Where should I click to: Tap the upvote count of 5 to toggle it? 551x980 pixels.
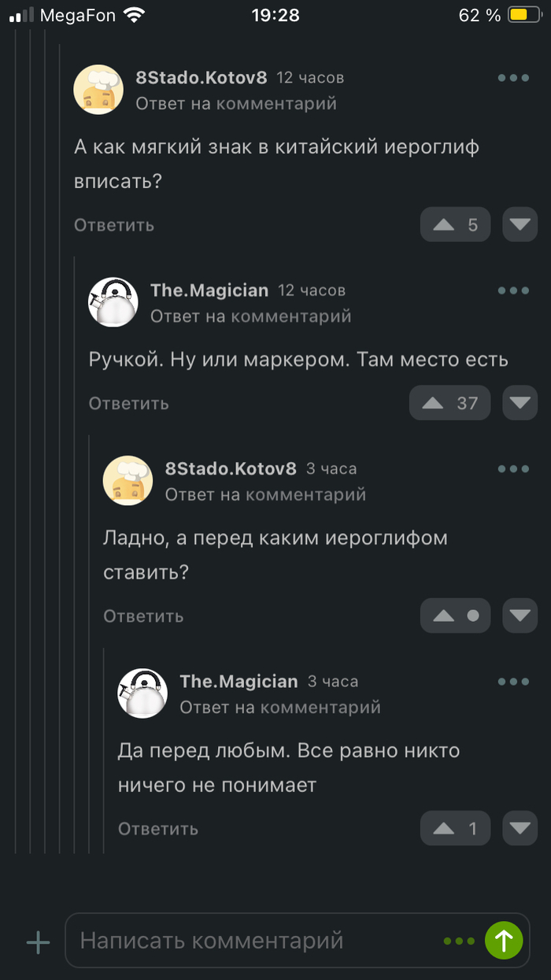(x=455, y=224)
